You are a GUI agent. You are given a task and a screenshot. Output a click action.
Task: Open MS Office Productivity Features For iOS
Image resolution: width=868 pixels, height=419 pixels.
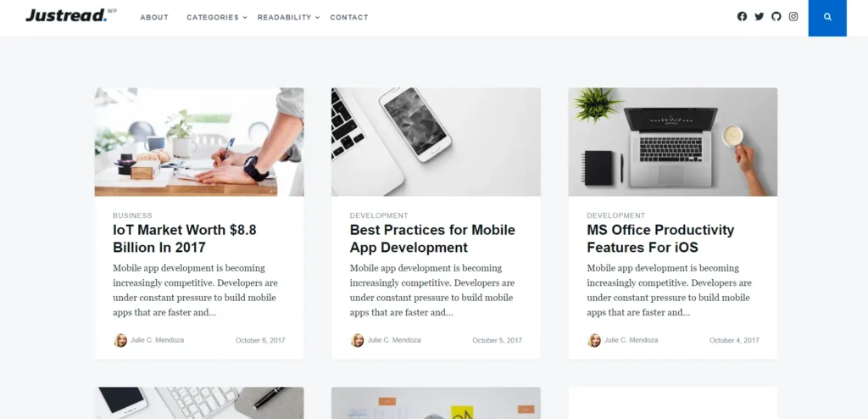(x=660, y=238)
